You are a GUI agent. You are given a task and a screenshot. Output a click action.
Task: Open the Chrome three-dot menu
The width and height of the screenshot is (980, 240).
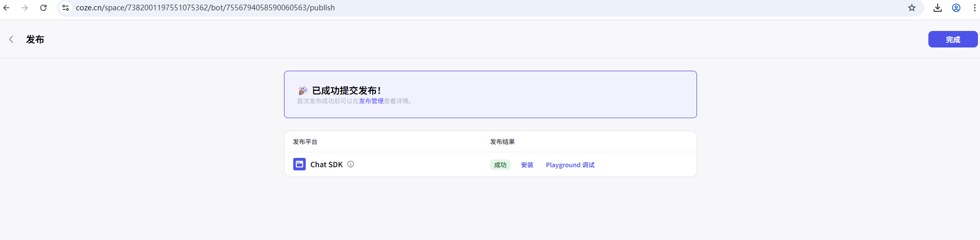(974, 8)
